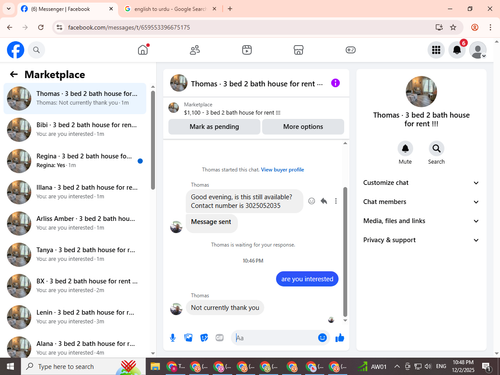Open a new browser tab
The image size is (500, 375).
click(x=230, y=9)
